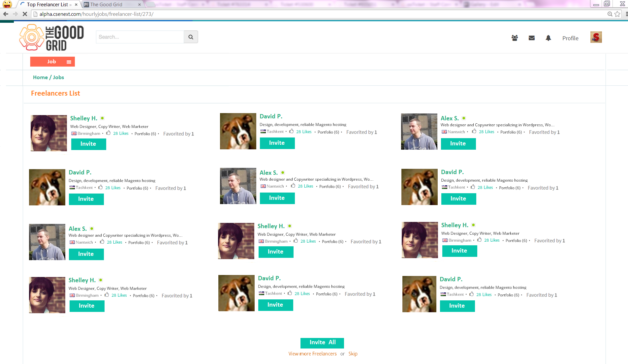Click The Good Grid logo
628x364 pixels.
51,37
